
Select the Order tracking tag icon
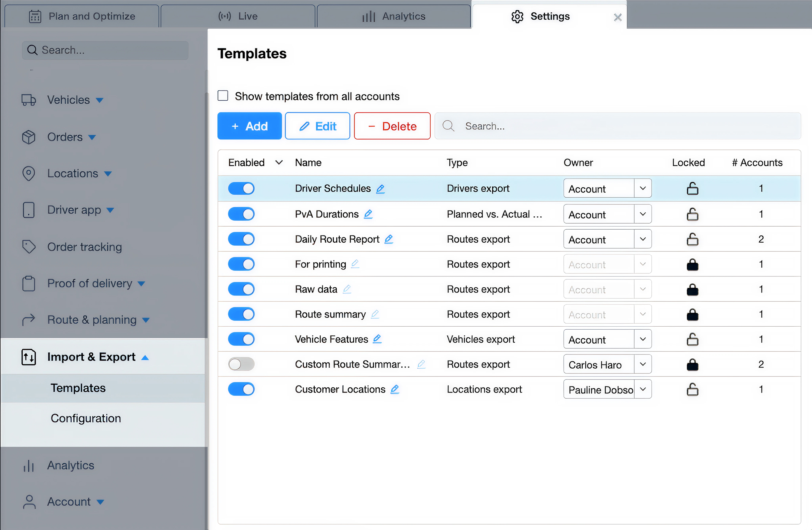tap(29, 247)
